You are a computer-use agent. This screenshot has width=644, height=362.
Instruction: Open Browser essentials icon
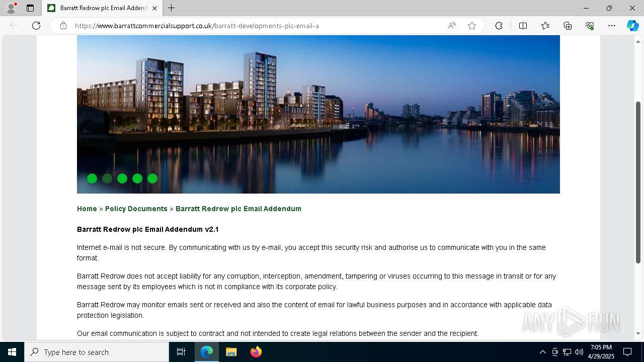590,26
